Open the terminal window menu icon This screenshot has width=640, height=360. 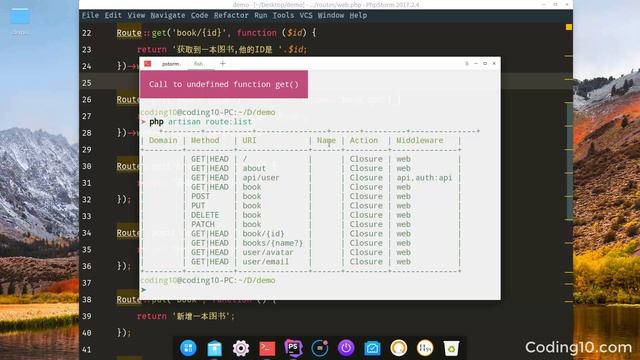click(467, 64)
